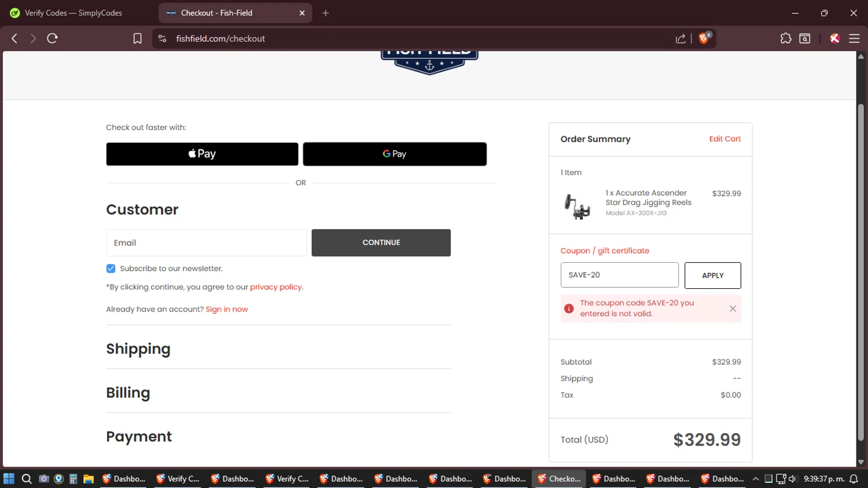Screen dimensions: 868x488
Task: Click the Fish-Field logo badge
Action: [x=429, y=63]
